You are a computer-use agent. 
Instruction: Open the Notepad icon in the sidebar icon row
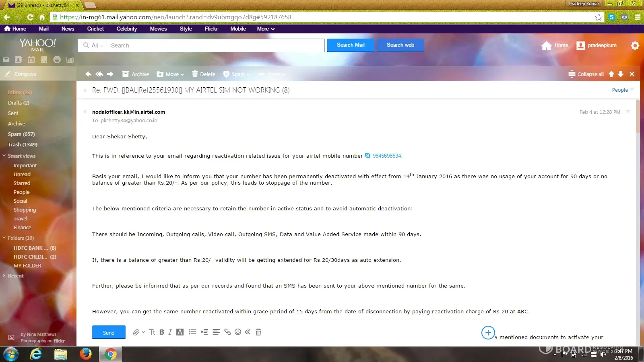coord(44,60)
